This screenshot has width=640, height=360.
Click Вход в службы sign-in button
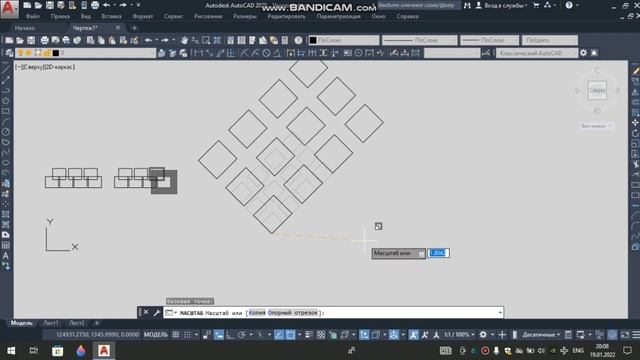502,5
